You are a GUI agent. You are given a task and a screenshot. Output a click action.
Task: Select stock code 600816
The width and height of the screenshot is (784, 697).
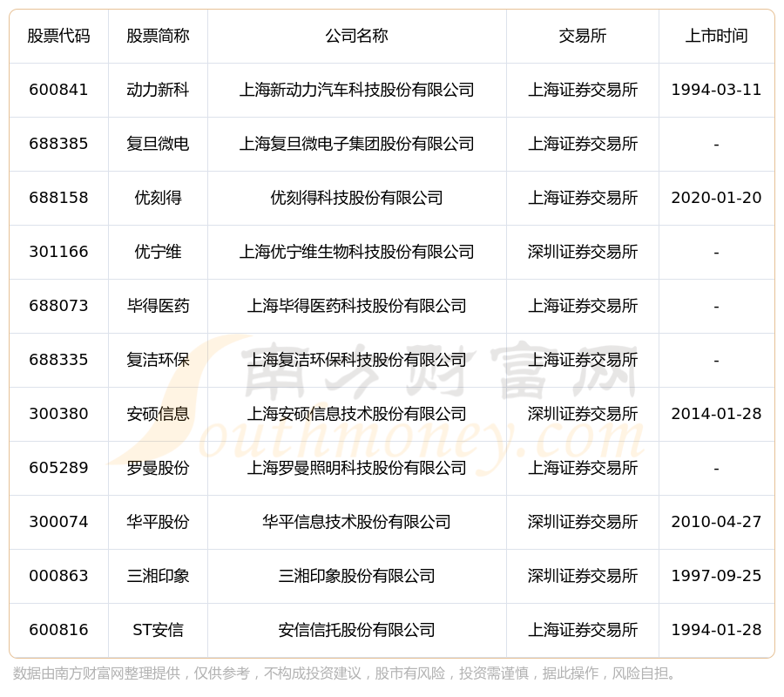(58, 630)
